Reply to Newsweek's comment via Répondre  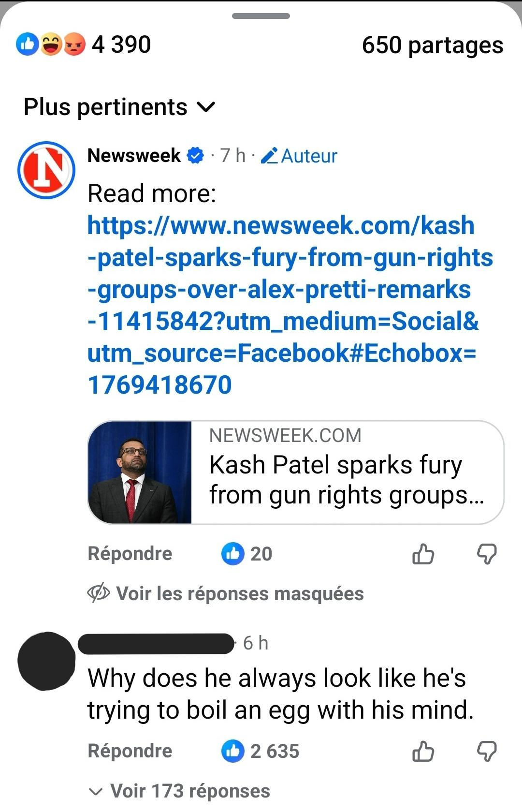[130, 554]
